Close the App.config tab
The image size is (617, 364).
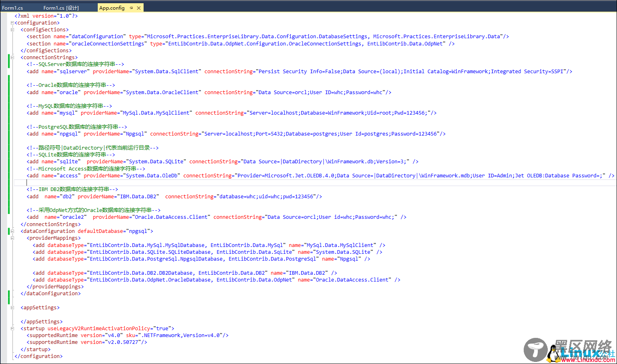(139, 8)
